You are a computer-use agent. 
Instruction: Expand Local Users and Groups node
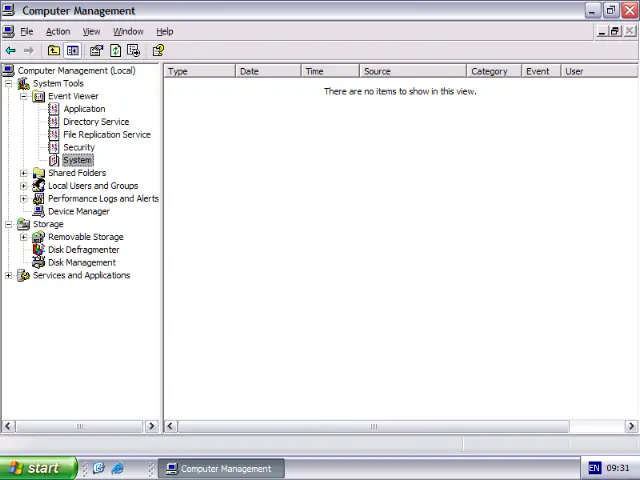click(x=24, y=186)
